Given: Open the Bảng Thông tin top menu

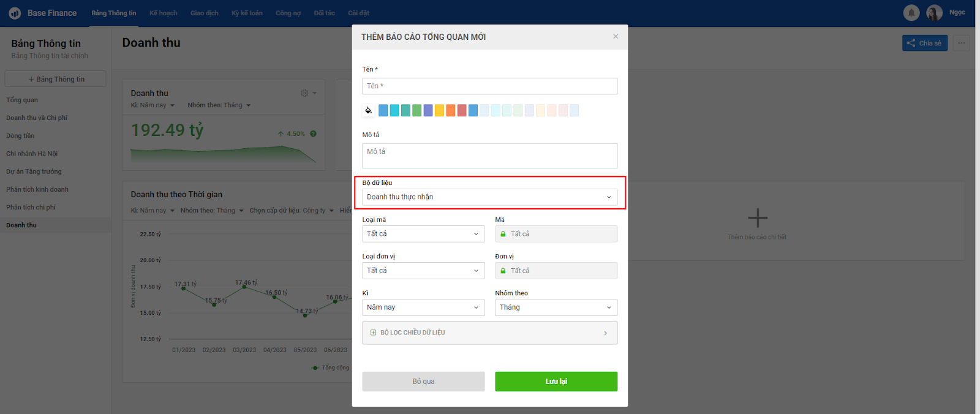Looking at the screenshot, I should point(114,13).
